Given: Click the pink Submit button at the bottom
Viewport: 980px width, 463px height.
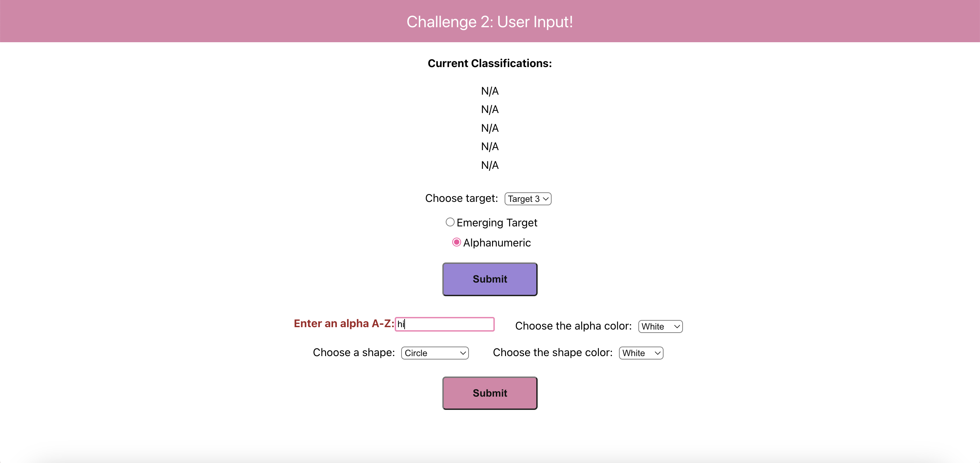Looking at the screenshot, I should tap(490, 393).
